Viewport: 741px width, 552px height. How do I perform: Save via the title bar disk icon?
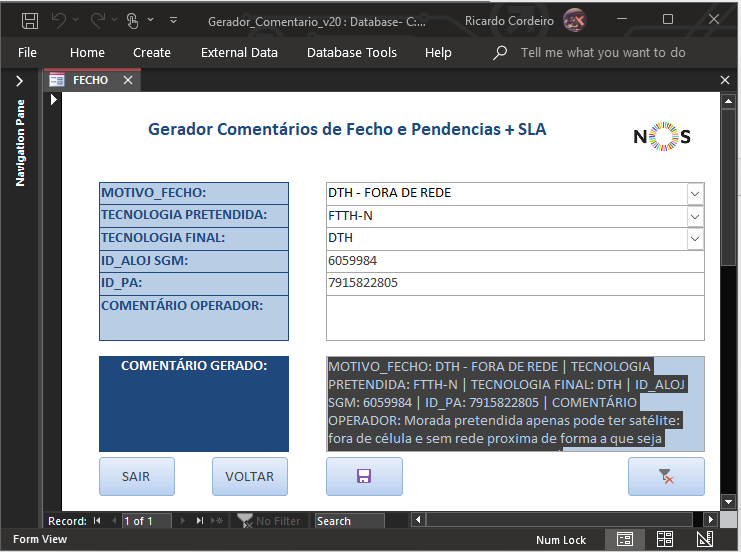(30, 21)
